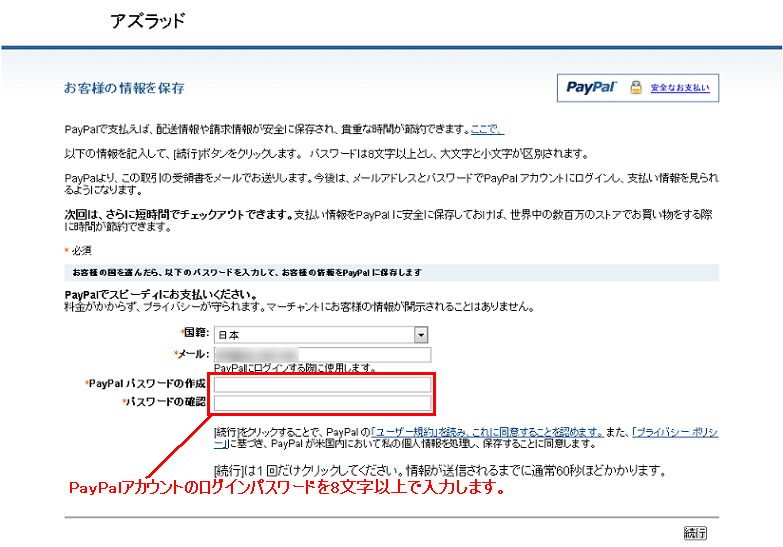Click the アズラッド site title
783x547 pixels.
148,21
